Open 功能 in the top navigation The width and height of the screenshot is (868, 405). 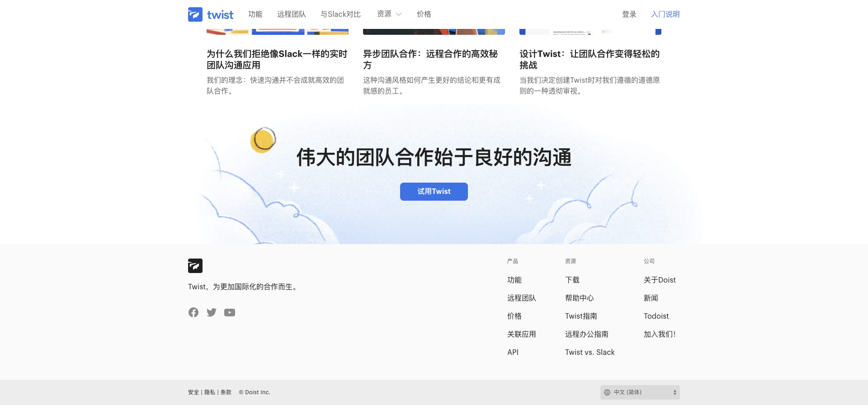[x=255, y=14]
